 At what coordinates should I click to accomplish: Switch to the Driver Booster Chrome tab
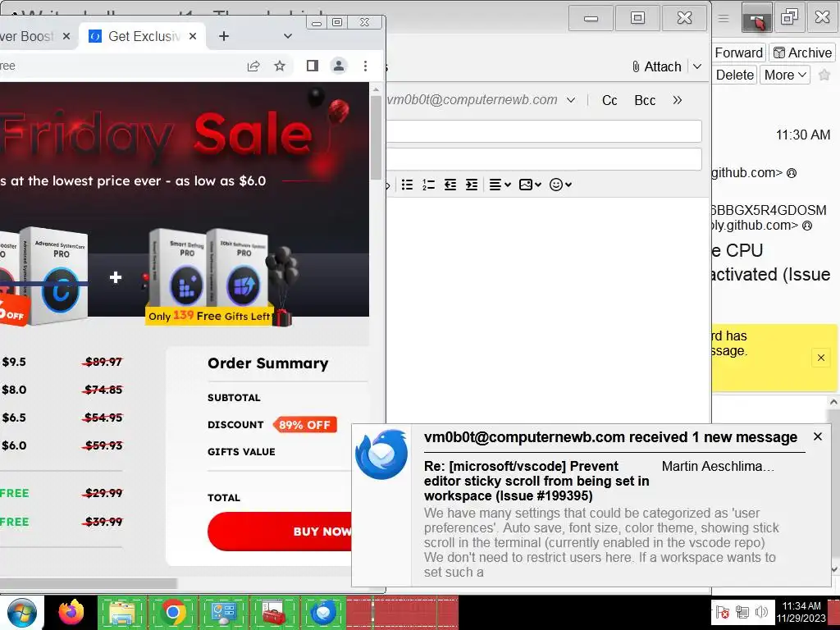tap(30, 36)
